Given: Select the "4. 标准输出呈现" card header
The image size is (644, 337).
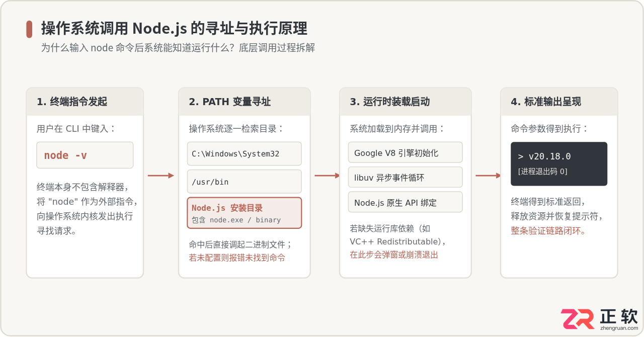Looking at the screenshot, I should click(x=559, y=102).
